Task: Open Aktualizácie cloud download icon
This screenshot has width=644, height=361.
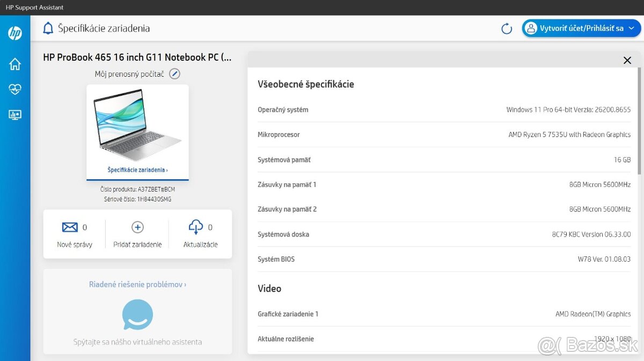Action: (x=196, y=227)
